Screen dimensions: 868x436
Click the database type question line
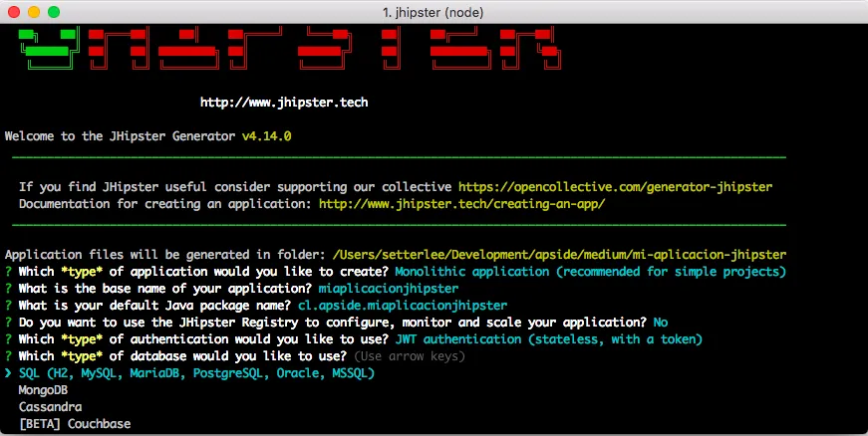(235, 356)
